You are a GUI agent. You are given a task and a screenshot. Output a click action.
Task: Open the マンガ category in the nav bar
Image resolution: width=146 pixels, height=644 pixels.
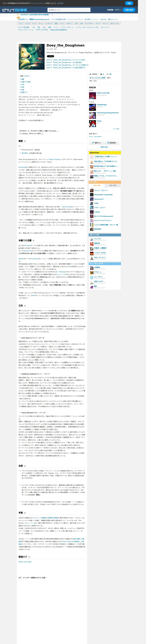click(x=28, y=24)
